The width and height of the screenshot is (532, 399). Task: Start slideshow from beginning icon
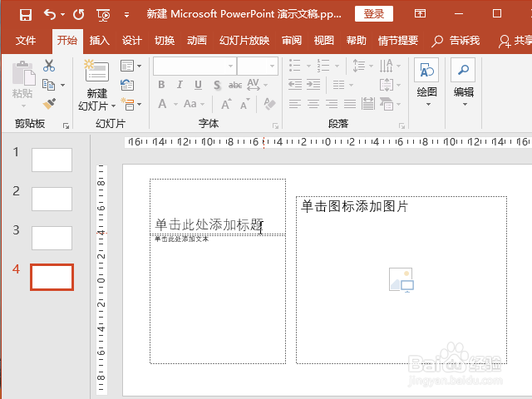103,15
